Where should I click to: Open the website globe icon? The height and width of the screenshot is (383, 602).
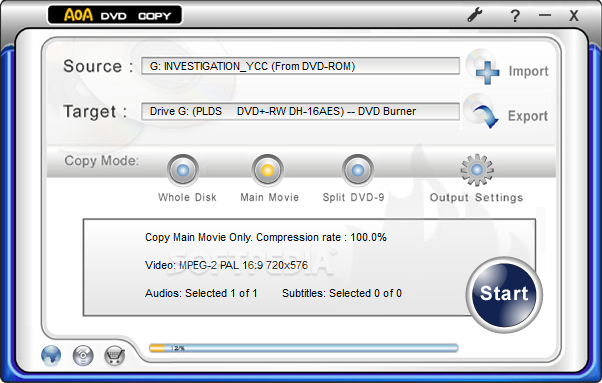coord(51,355)
